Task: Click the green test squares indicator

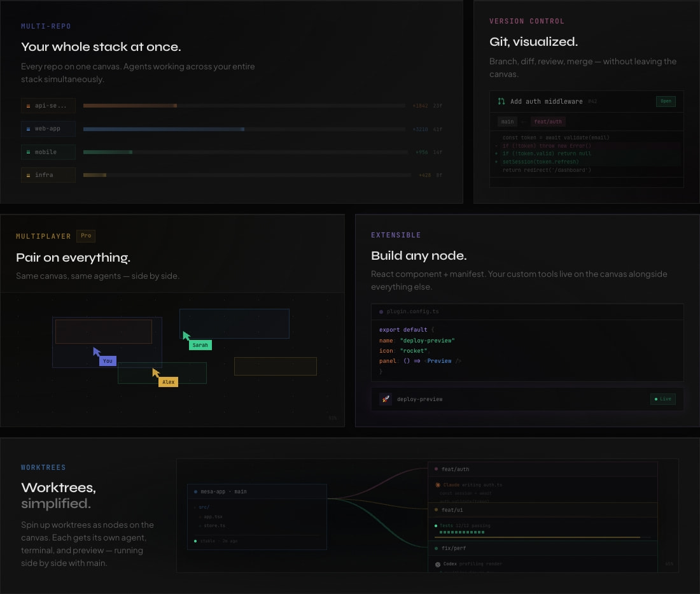Action: click(x=461, y=532)
